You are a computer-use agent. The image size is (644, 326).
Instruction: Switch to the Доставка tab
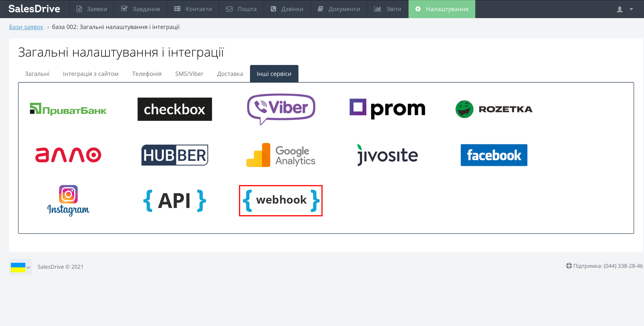(230, 74)
